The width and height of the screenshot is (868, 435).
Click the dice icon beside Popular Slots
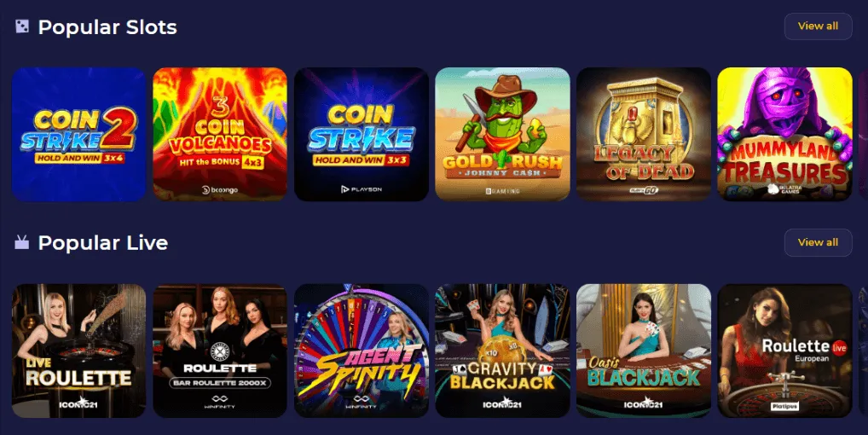(22, 26)
